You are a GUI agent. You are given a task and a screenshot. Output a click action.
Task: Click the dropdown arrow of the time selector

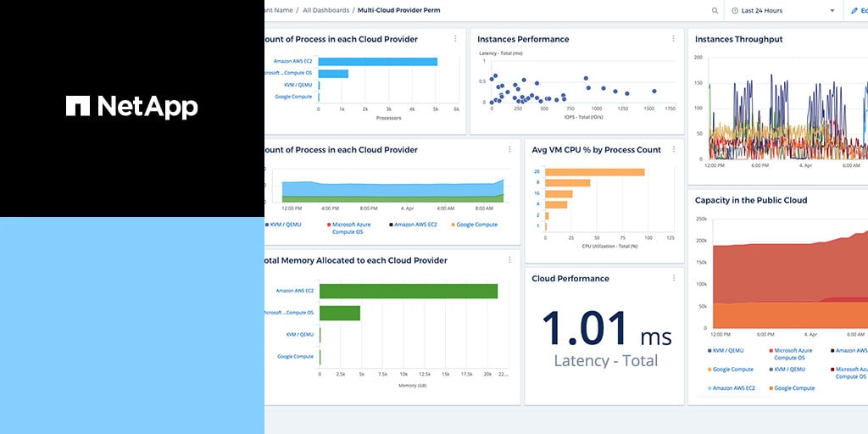pyautogui.click(x=832, y=11)
